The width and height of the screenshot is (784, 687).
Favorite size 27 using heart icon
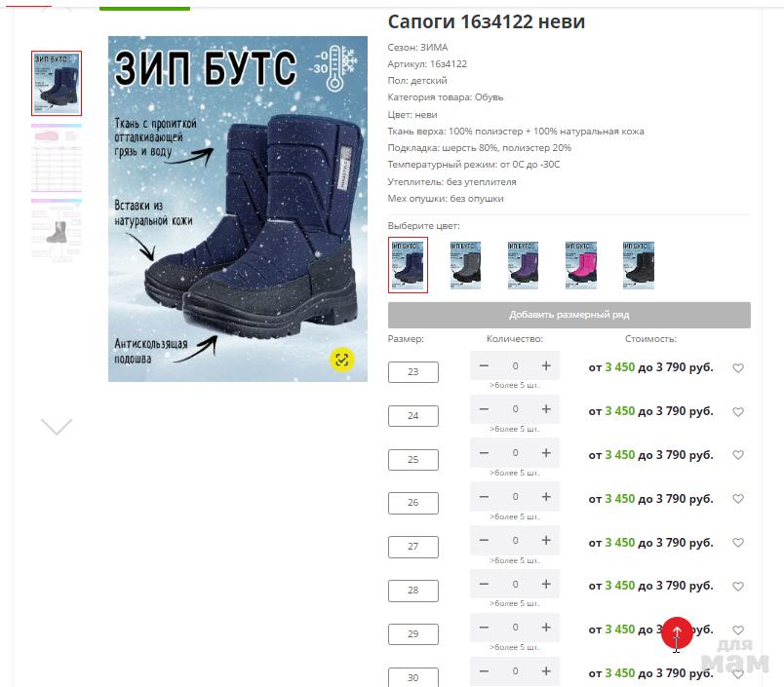[x=738, y=543]
